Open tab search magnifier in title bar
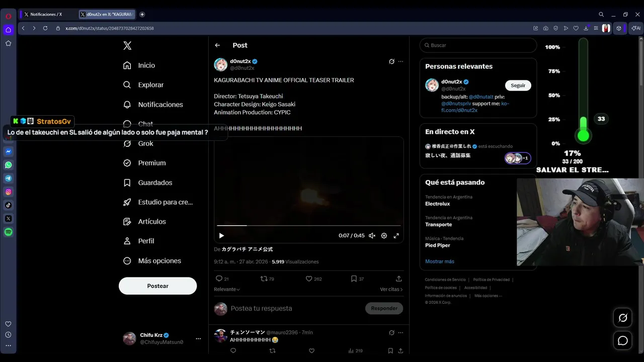This screenshot has height=362, width=644. [601, 15]
